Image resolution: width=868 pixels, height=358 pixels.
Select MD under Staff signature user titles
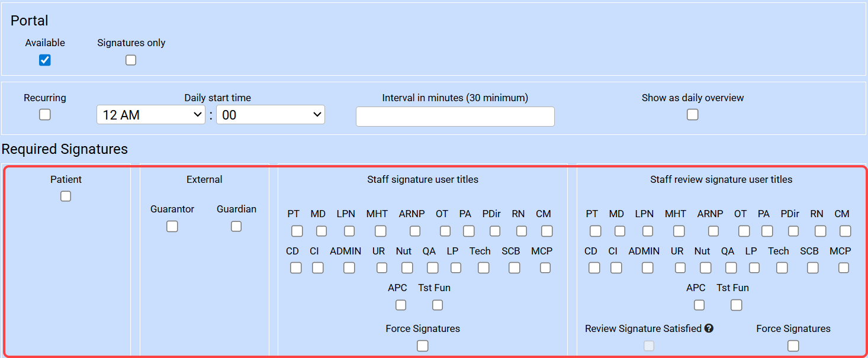[321, 231]
